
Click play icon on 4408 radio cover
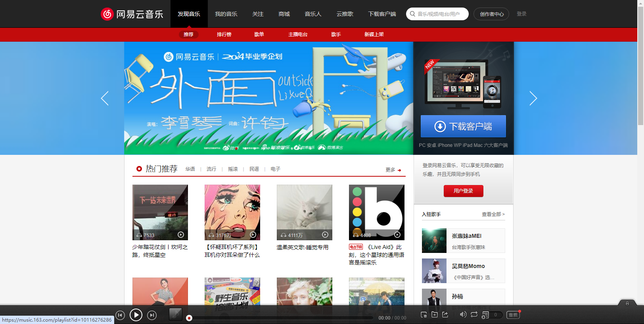(397, 235)
